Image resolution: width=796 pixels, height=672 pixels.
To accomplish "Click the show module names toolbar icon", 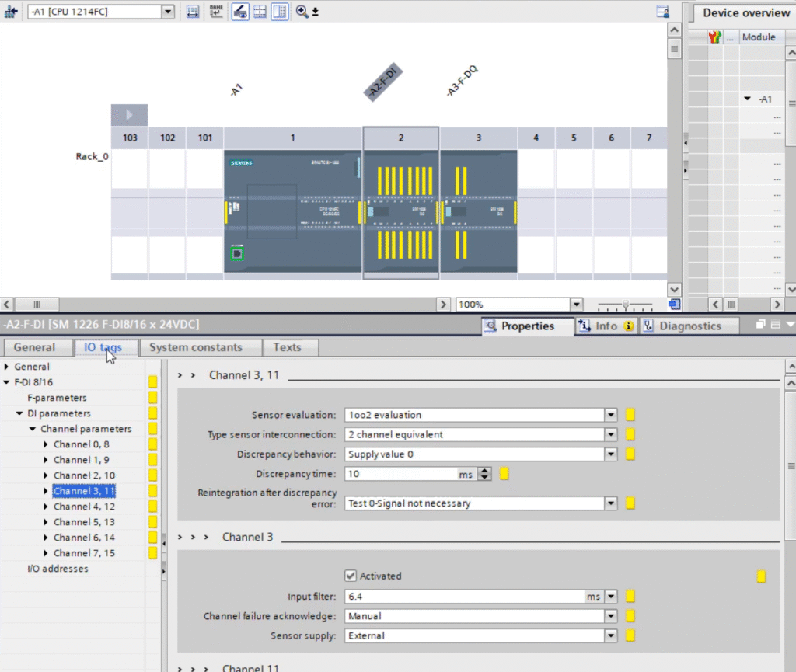I will click(x=216, y=12).
